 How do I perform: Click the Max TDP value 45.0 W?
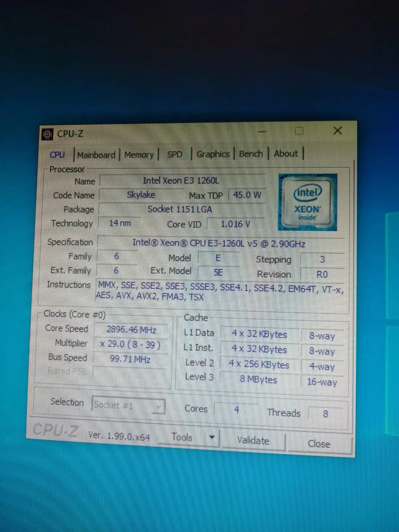click(x=247, y=195)
